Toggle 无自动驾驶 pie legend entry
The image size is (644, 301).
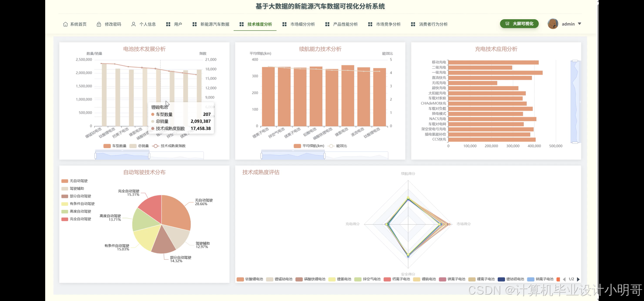(75, 181)
